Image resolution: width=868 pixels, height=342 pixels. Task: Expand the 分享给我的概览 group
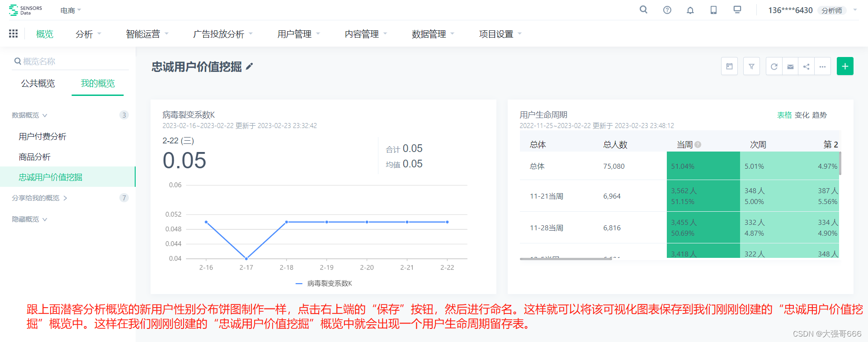pos(39,198)
